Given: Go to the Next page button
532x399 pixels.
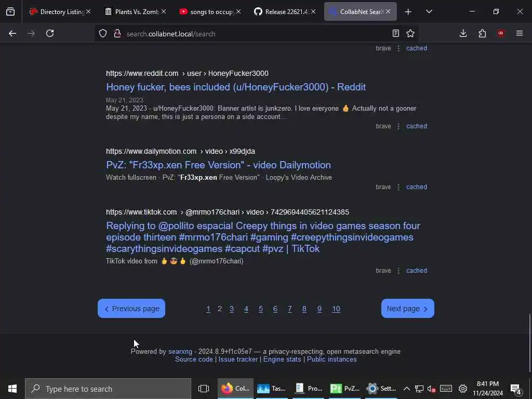Looking at the screenshot, I should tap(407, 309).
